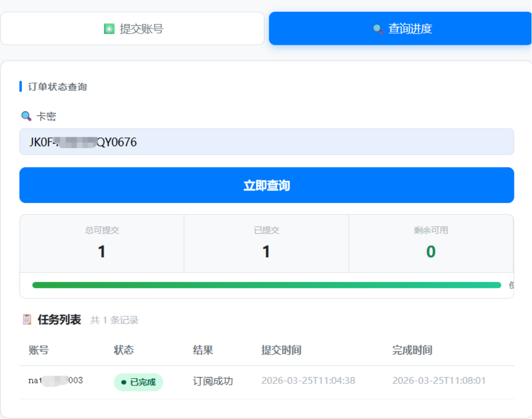Switch to the 提交账号 tab
532x419 pixels.
132,29
